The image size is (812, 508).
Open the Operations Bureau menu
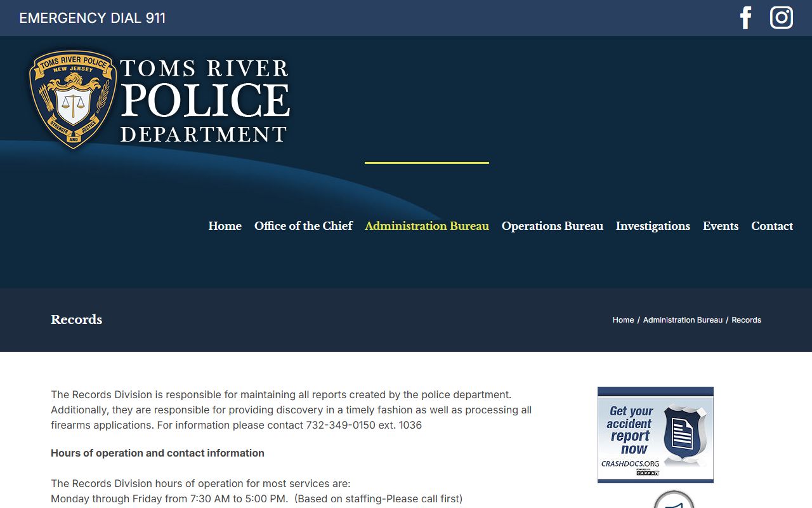(553, 226)
